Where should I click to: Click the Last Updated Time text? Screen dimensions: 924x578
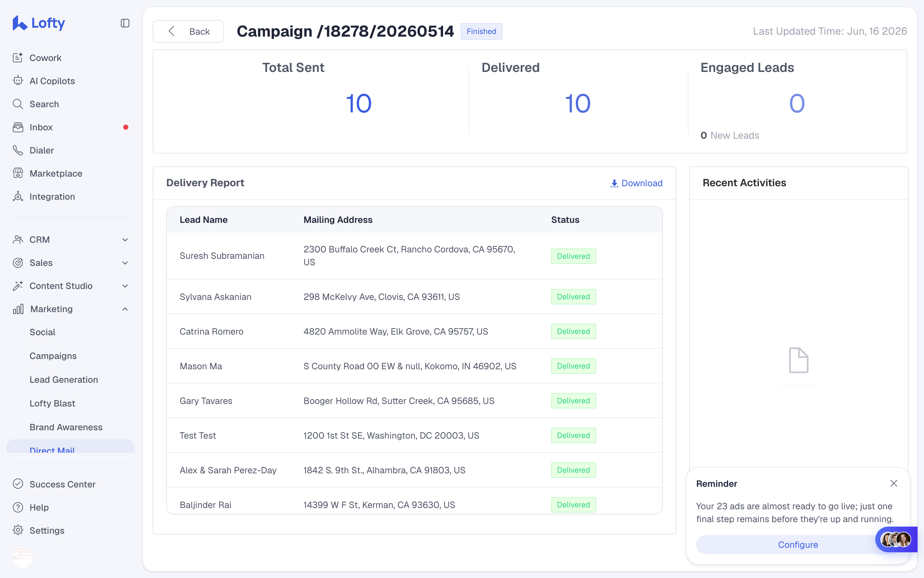830,31
